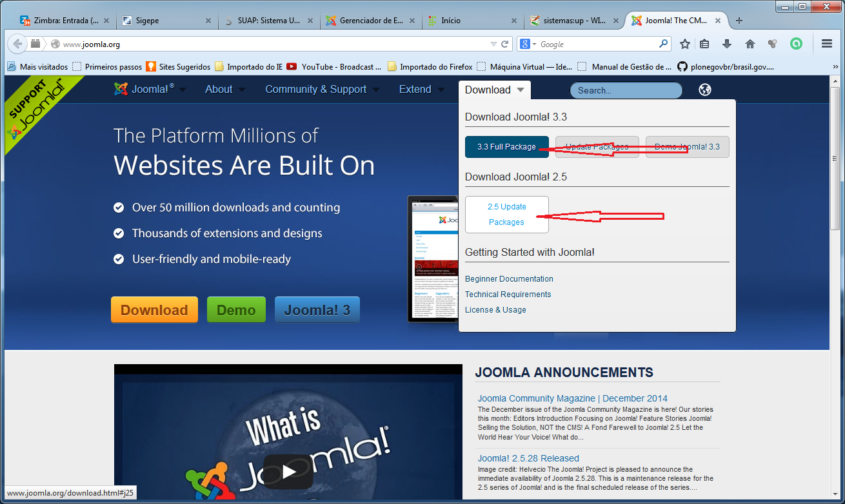This screenshot has height=504, width=845.
Task: Open Importado do IE bookmark folder
Action: point(248,66)
